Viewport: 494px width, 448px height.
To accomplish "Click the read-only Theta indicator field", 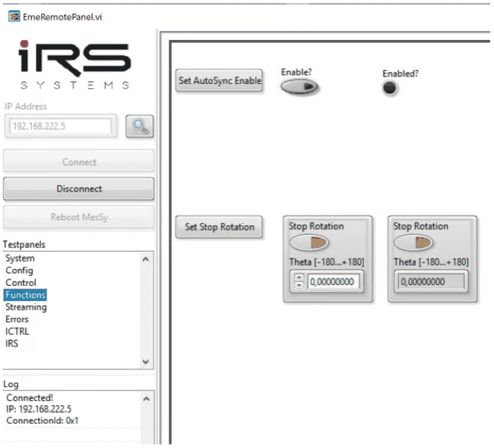I will (x=432, y=282).
